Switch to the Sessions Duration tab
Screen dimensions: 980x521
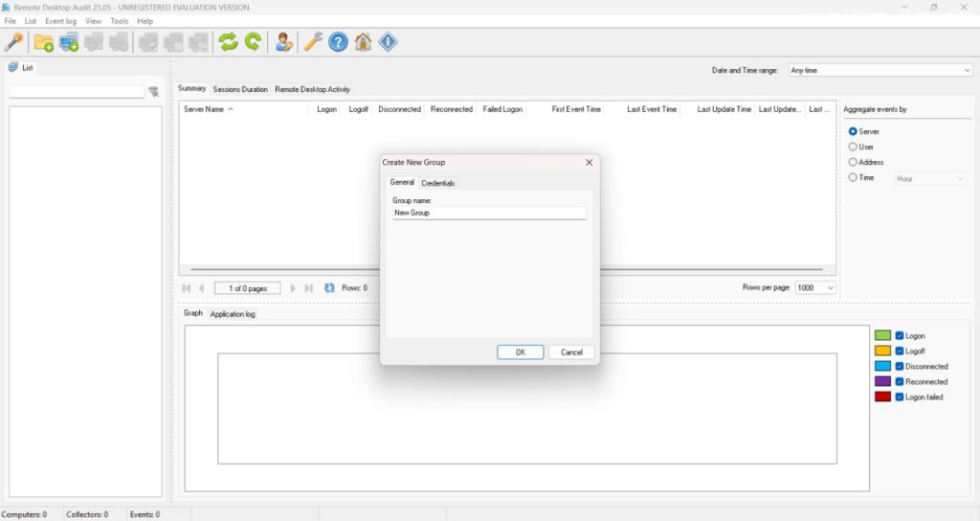click(240, 89)
